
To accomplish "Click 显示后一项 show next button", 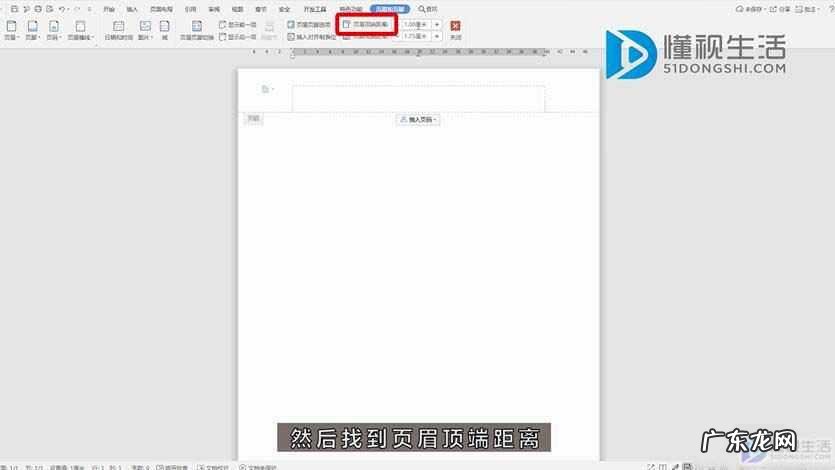I will (238, 37).
